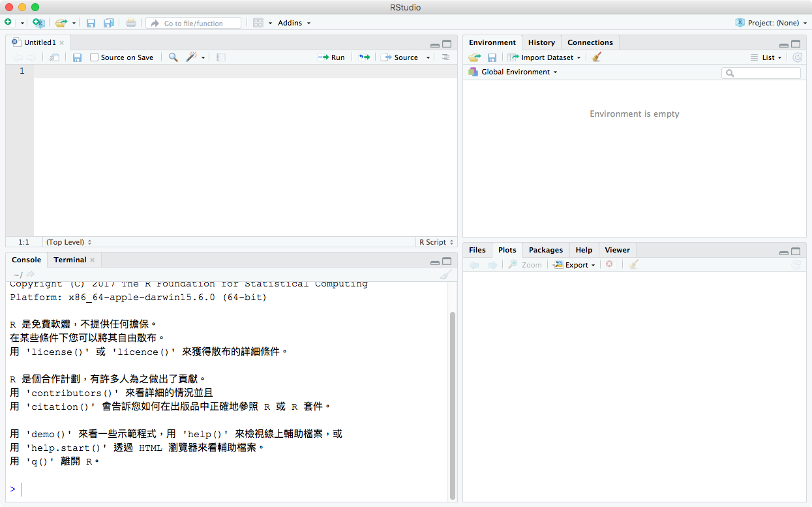
Task: Clear the console with the broom icon
Action: pyautogui.click(x=445, y=275)
